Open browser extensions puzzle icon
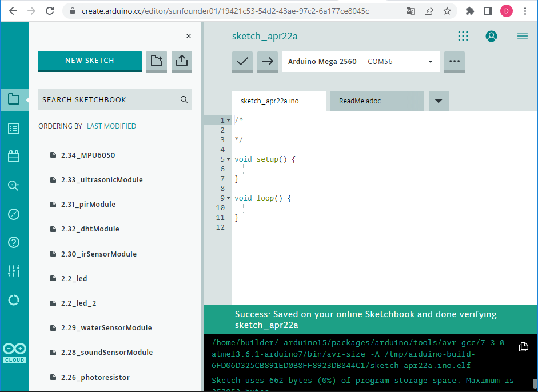Viewport: 538px width, 392px height. 470,11
